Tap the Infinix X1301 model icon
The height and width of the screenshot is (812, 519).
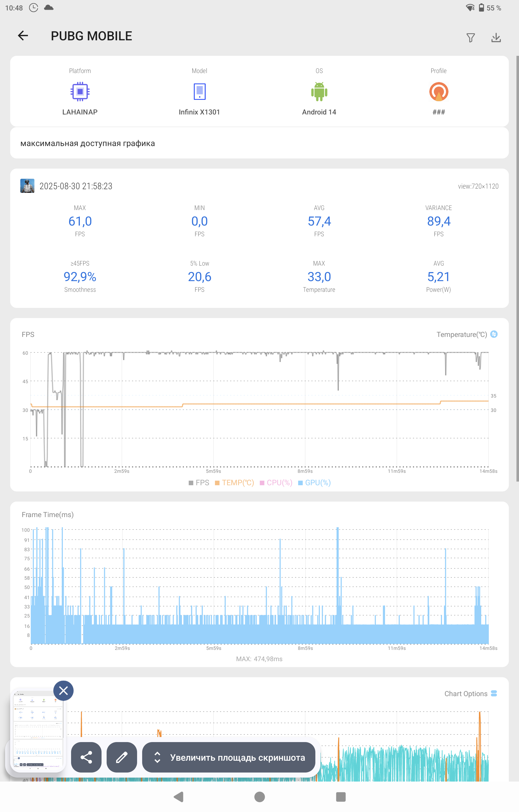(x=199, y=91)
